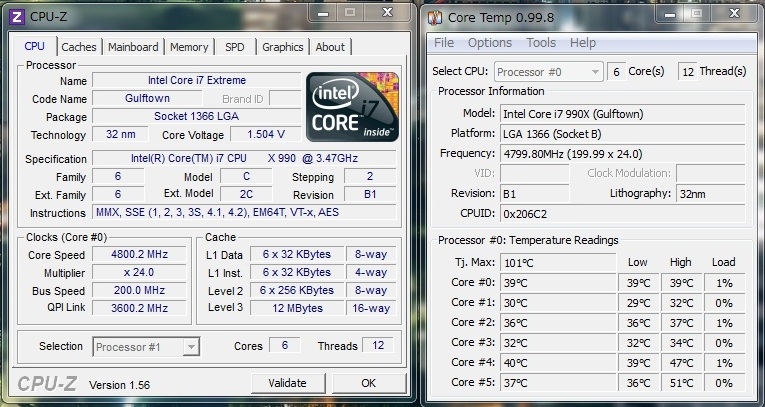
Task: Click the Core #1 temperature reading 30°C
Action: (558, 303)
